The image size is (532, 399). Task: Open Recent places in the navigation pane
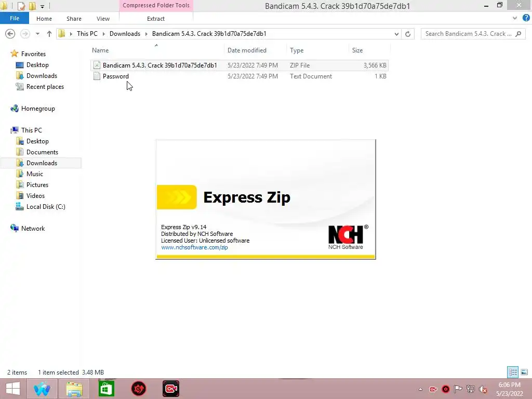pos(45,87)
